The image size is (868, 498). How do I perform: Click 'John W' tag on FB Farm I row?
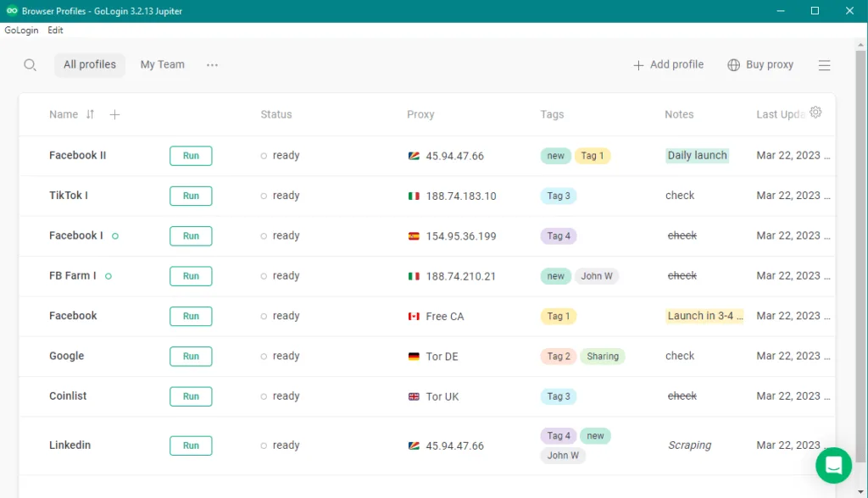pos(597,276)
